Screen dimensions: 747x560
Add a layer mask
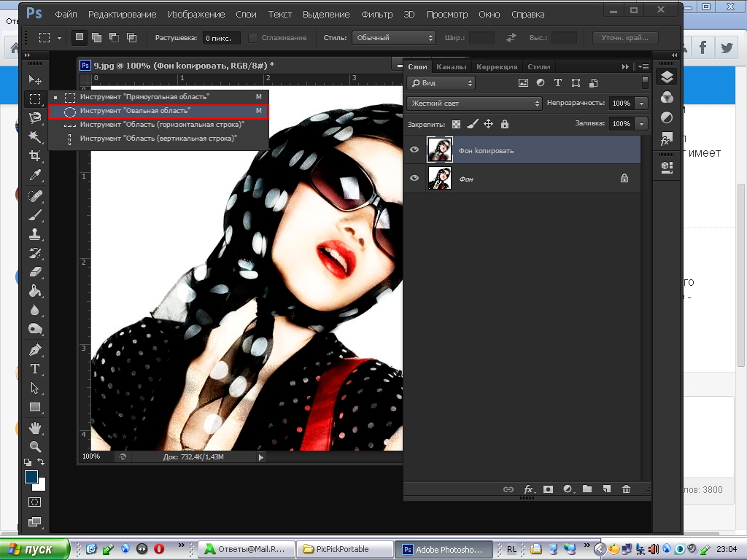tap(549, 489)
